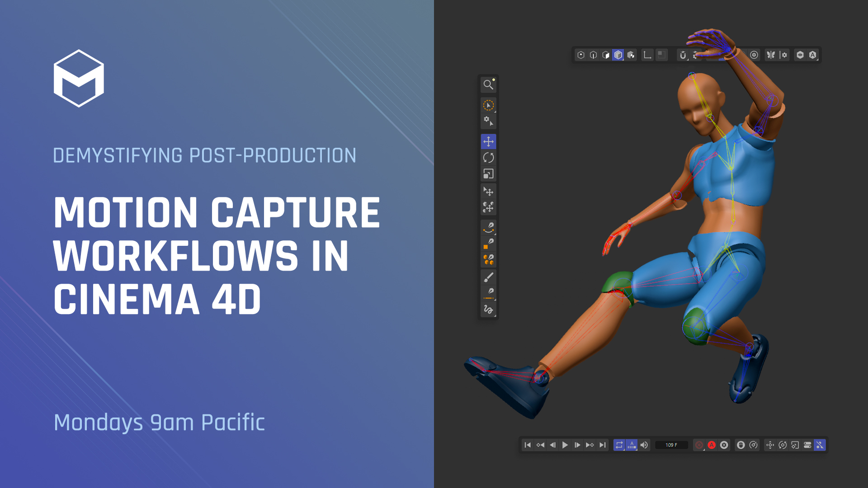Image resolution: width=868 pixels, height=488 pixels.
Task: Mute audio using the speaker icon
Action: pos(645,445)
